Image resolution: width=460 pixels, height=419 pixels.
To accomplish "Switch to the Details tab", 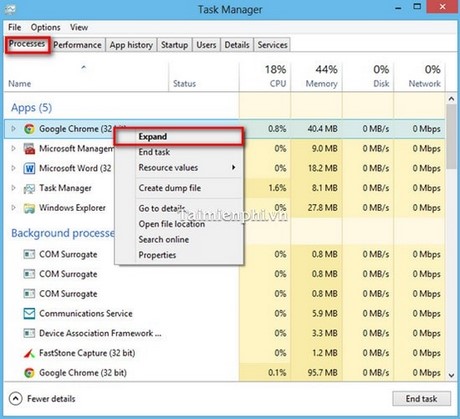I will click(x=237, y=45).
